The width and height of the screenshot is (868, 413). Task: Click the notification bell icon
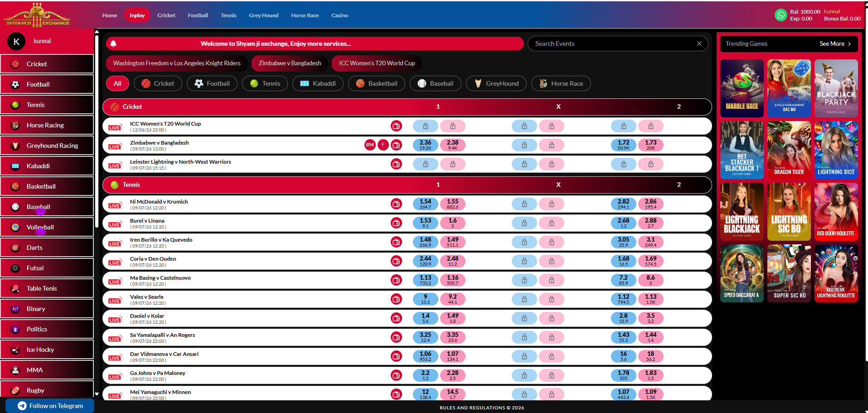pyautogui.click(x=113, y=44)
